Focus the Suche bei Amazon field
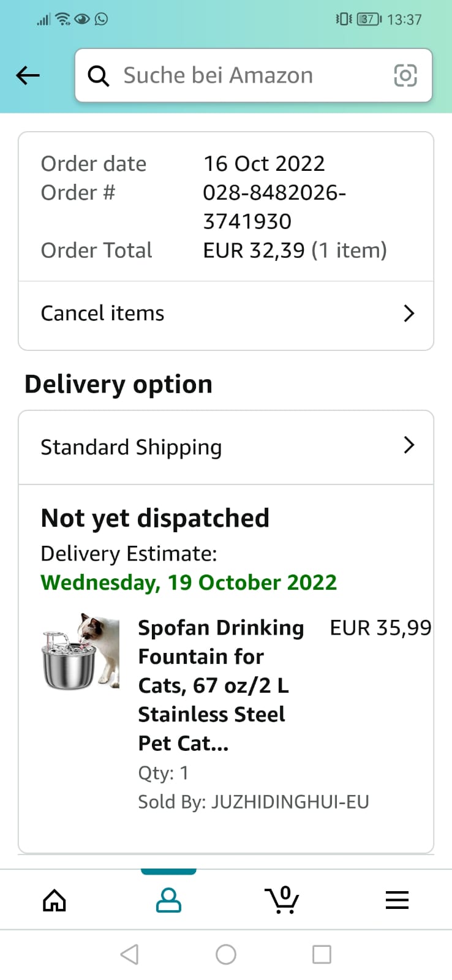 [245, 75]
